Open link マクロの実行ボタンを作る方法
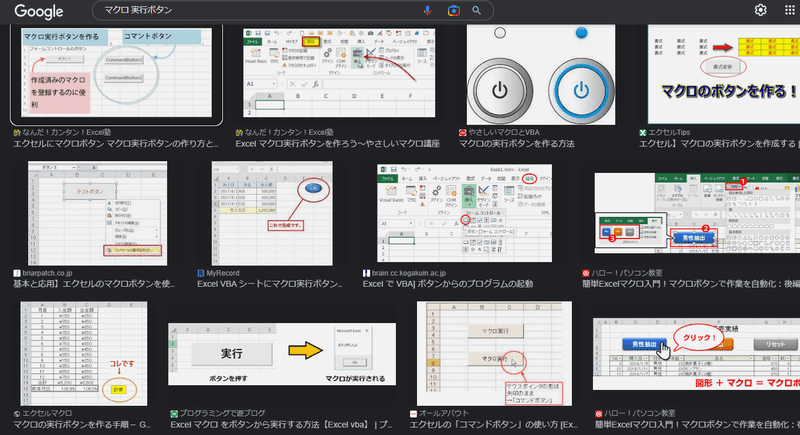Screen dimensions: 800x435 coord(517,144)
